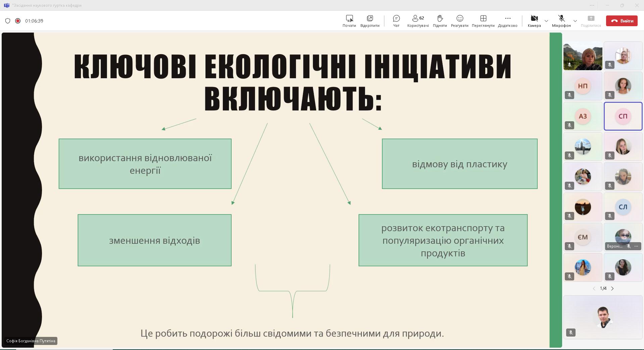The width and height of the screenshot is (644, 350).
Task: Click the Поділитися share button
Action: pos(591,21)
